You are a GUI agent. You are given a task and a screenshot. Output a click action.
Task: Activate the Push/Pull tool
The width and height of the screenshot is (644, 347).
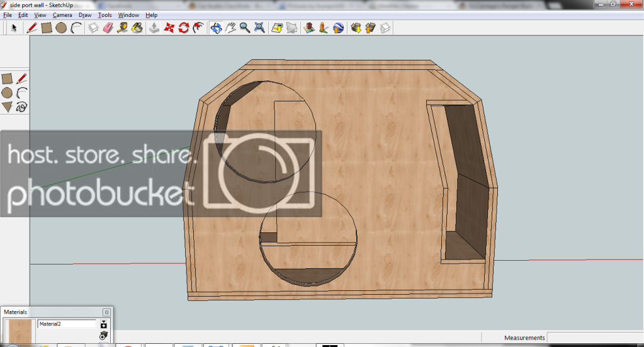coord(154,28)
